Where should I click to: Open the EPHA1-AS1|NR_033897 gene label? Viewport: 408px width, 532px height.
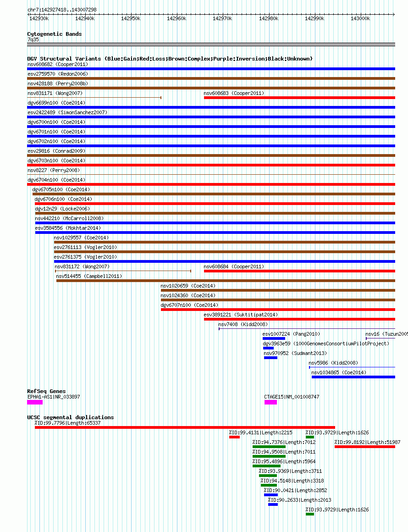pyautogui.click(x=54, y=397)
